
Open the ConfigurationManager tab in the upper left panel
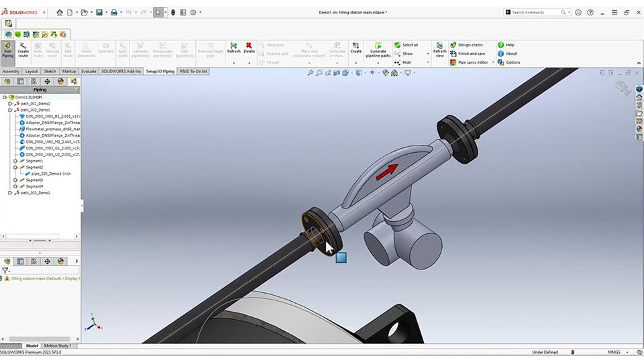tap(34, 81)
